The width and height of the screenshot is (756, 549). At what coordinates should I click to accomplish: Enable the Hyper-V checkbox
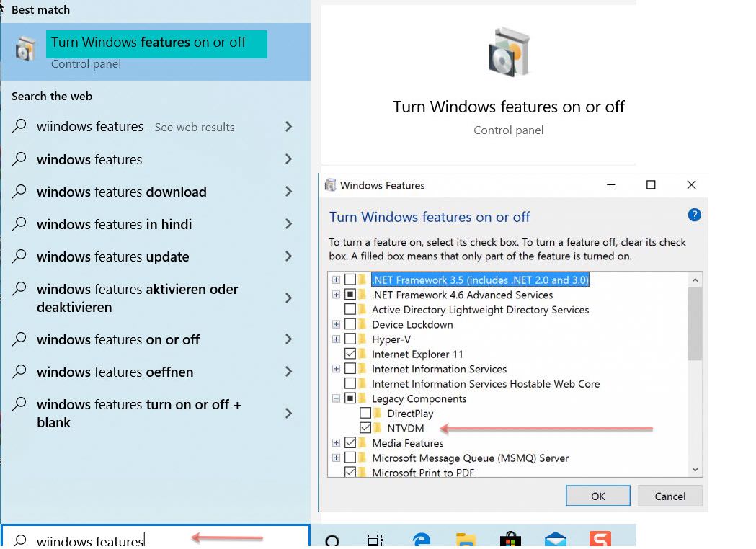tap(350, 339)
